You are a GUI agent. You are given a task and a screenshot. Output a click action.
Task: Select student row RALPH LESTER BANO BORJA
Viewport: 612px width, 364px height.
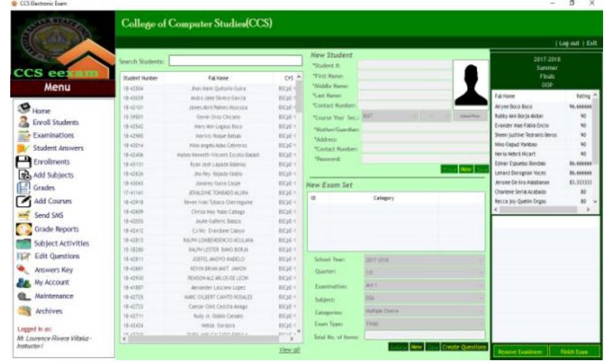209,249
